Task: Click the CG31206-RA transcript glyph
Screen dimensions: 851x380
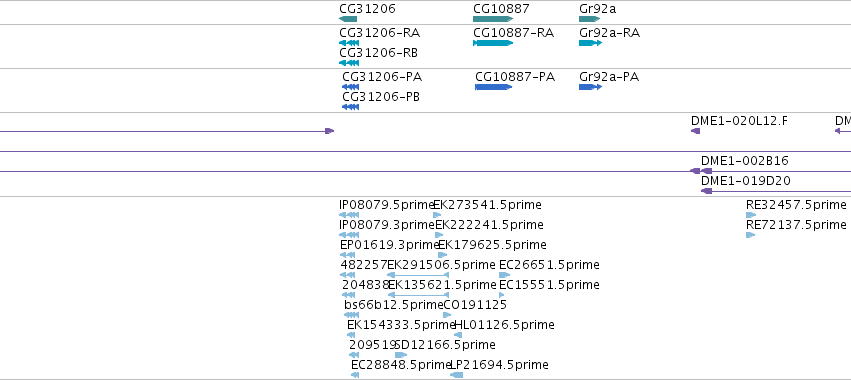Action: click(x=349, y=43)
